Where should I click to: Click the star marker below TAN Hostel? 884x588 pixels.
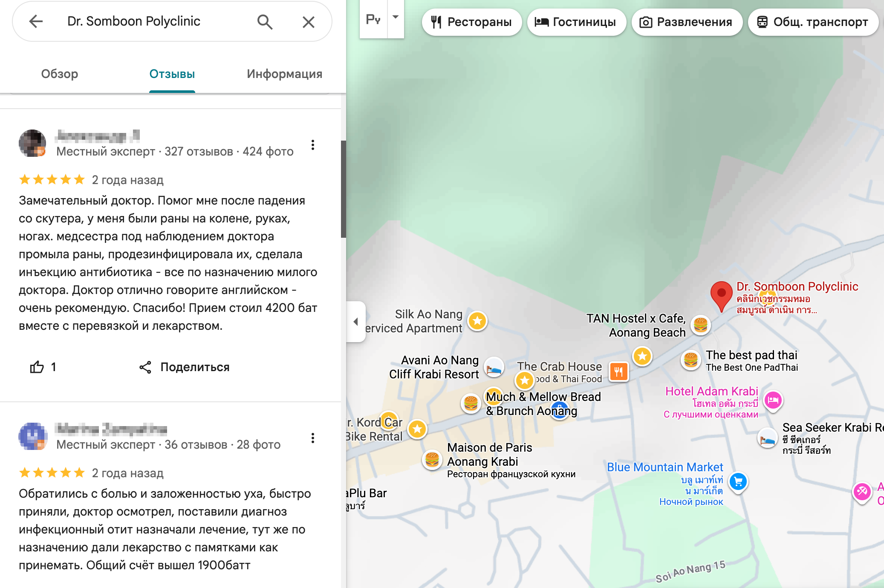click(x=642, y=356)
